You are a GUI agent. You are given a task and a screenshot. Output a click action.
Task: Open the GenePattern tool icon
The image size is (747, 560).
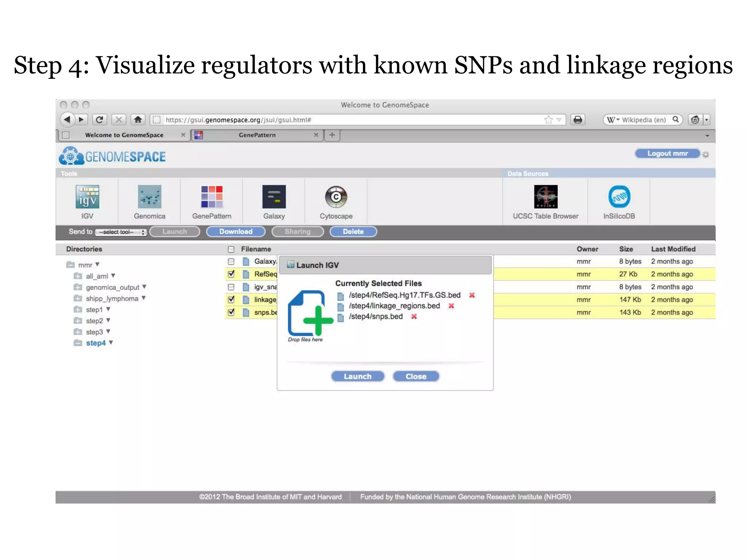(212, 197)
